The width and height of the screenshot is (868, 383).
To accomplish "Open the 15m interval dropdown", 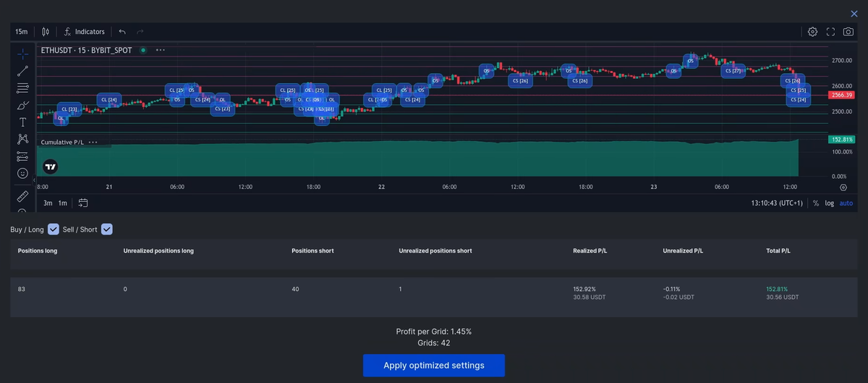I will tap(22, 32).
